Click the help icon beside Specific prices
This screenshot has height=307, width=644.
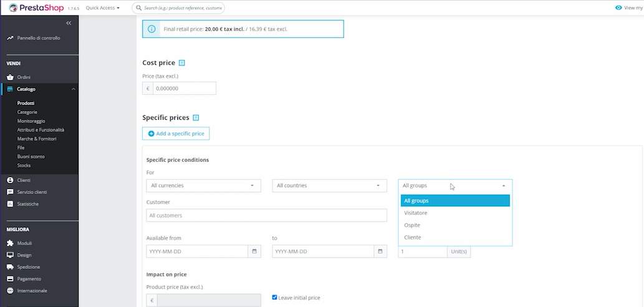pyautogui.click(x=196, y=117)
